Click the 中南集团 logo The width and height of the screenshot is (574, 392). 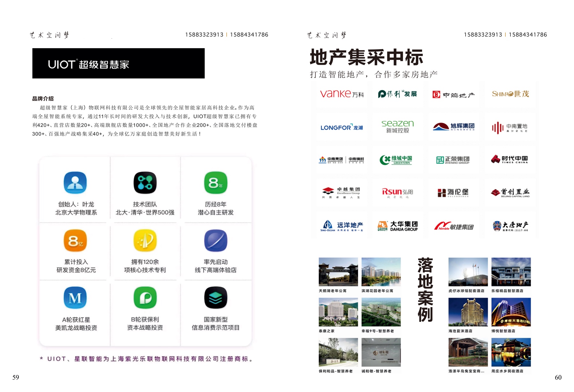point(331,160)
